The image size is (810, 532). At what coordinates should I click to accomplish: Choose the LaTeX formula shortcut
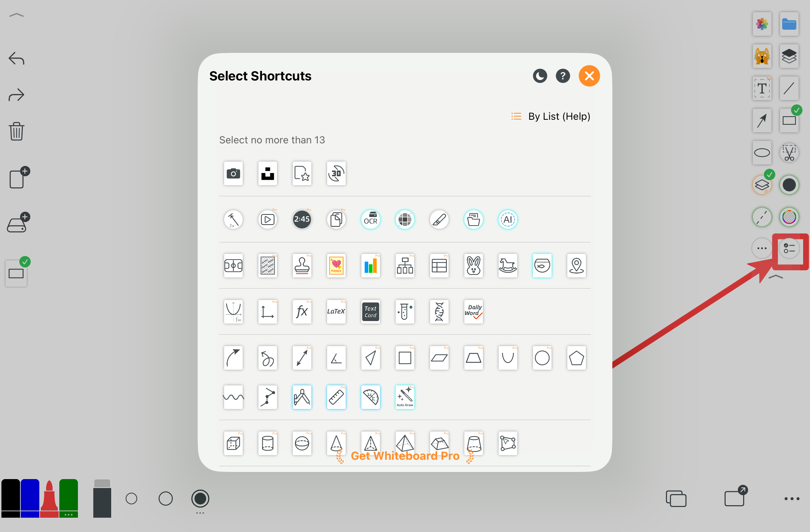pyautogui.click(x=336, y=312)
